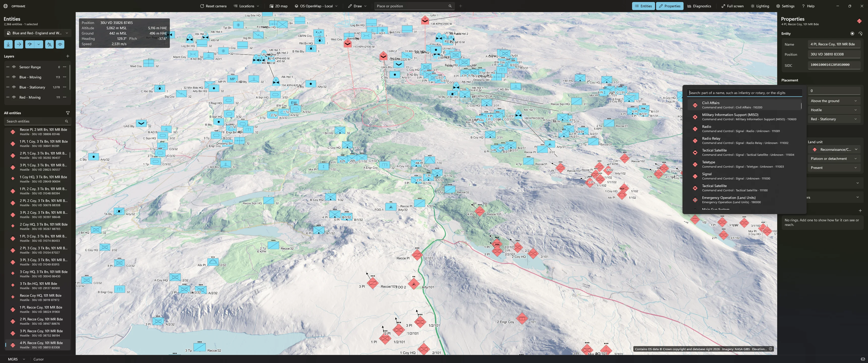This screenshot has width=868, height=363.
Task: Open the more options menu for Blue - Moving layer
Action: 65,77
